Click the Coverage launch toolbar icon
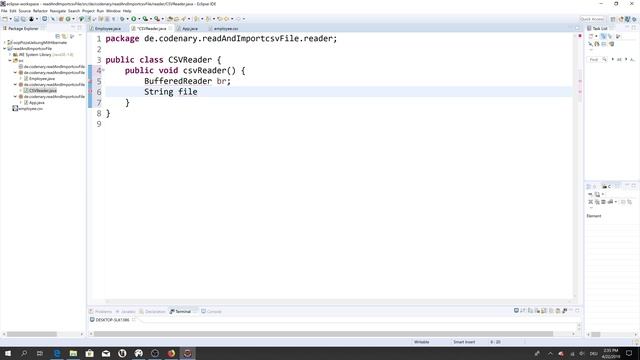This screenshot has width=640, height=360. [145, 19]
